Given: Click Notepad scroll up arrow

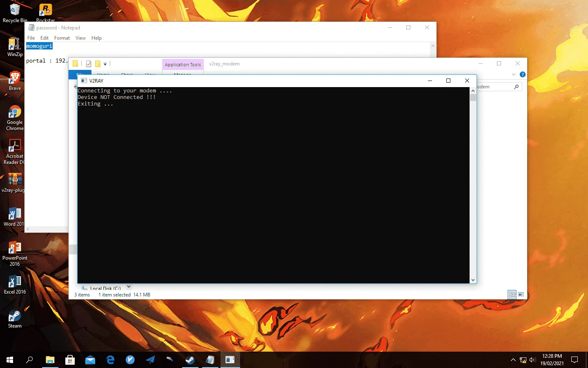Looking at the screenshot, I should pyautogui.click(x=433, y=45).
